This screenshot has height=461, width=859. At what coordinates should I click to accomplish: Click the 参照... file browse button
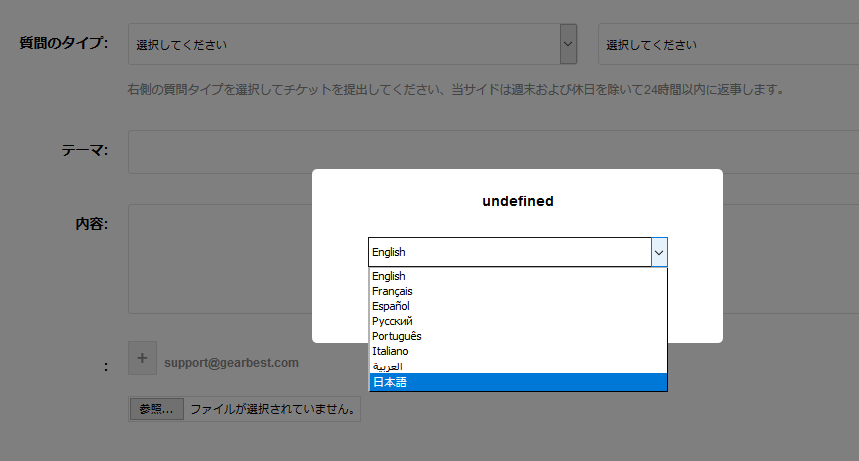pos(156,409)
